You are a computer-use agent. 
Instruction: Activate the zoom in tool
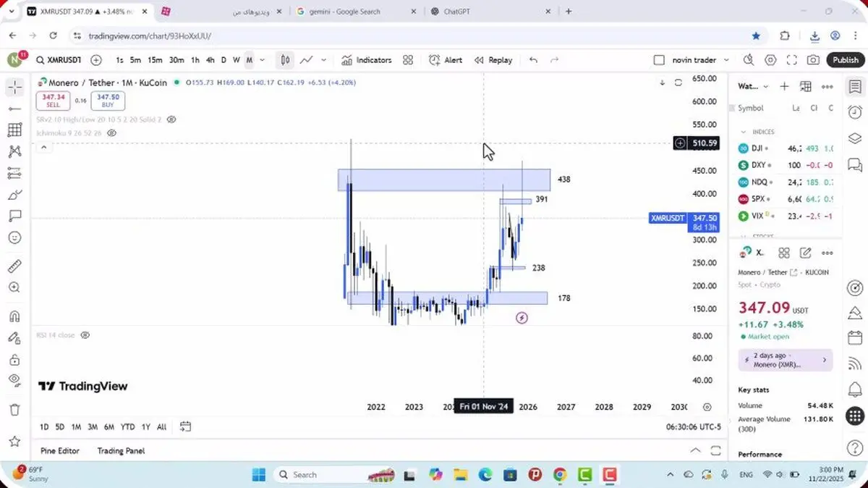coord(14,287)
